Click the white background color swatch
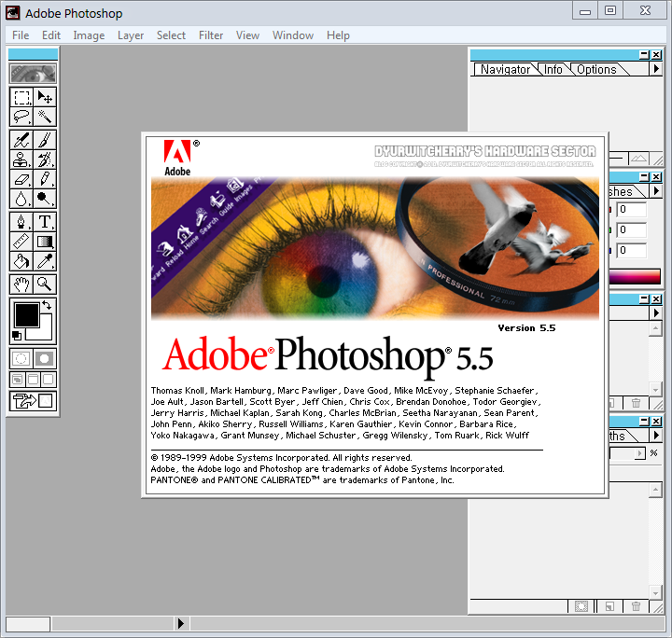This screenshot has width=672, height=638. 46,334
